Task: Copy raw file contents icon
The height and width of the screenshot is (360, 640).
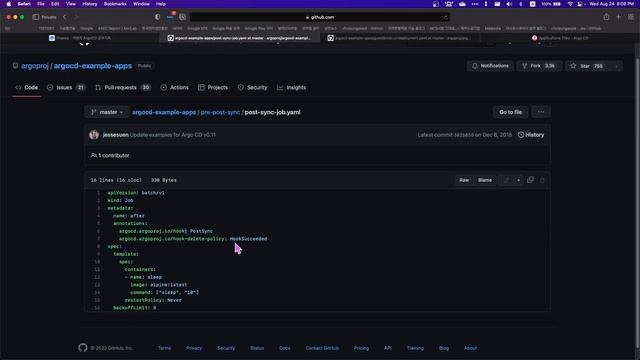Action: point(530,180)
